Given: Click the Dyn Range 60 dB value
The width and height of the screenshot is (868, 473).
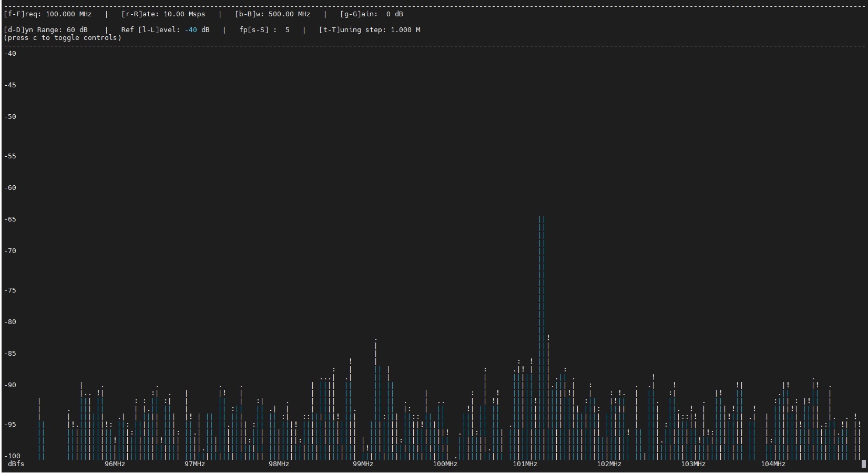Looking at the screenshot, I should 77,30.
